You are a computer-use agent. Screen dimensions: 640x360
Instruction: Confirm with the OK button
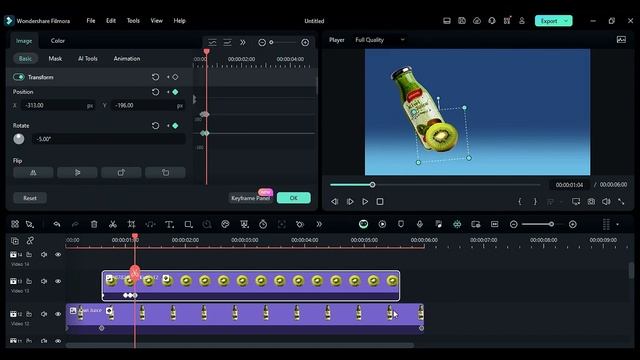293,198
